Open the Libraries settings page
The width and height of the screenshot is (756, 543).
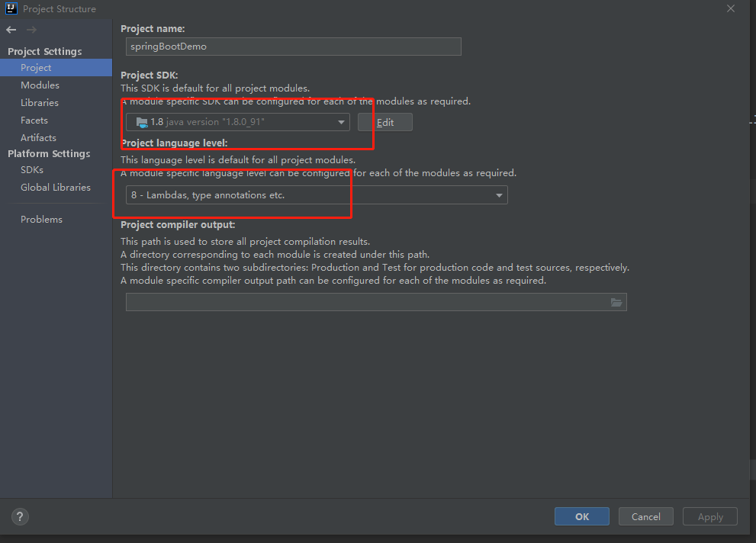(x=40, y=103)
